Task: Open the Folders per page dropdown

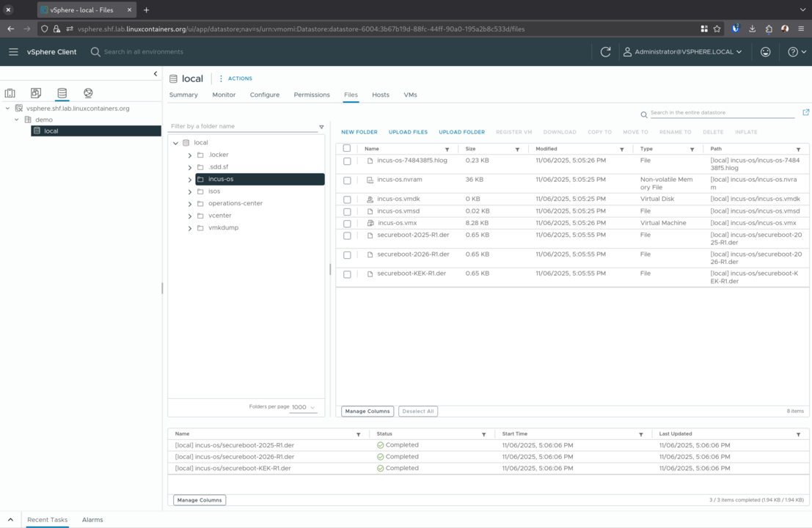Action: [x=304, y=407]
